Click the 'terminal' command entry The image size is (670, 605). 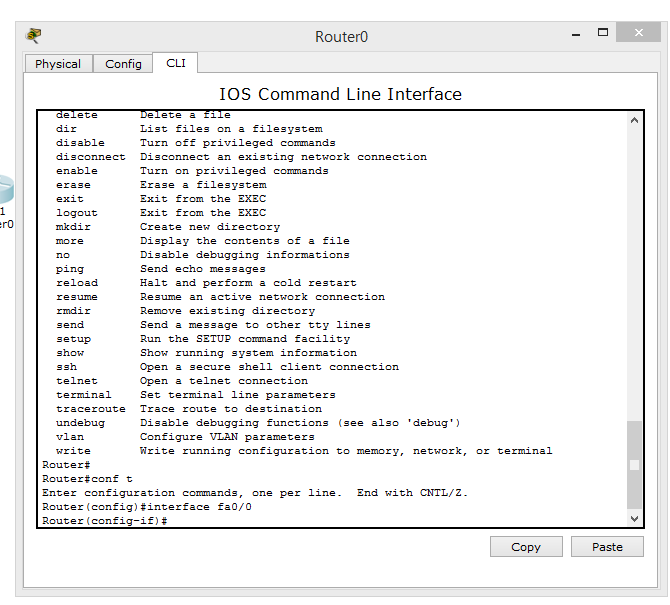pyautogui.click(x=196, y=395)
